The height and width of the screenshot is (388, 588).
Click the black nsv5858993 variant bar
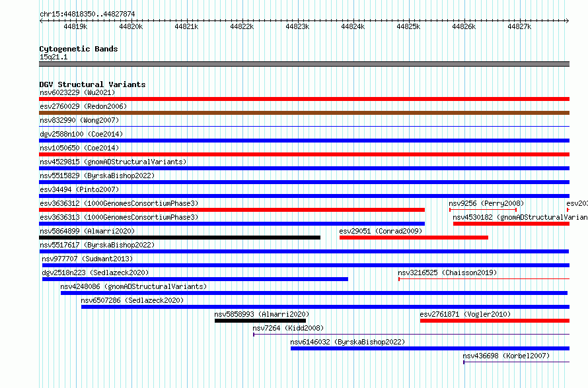(260, 321)
